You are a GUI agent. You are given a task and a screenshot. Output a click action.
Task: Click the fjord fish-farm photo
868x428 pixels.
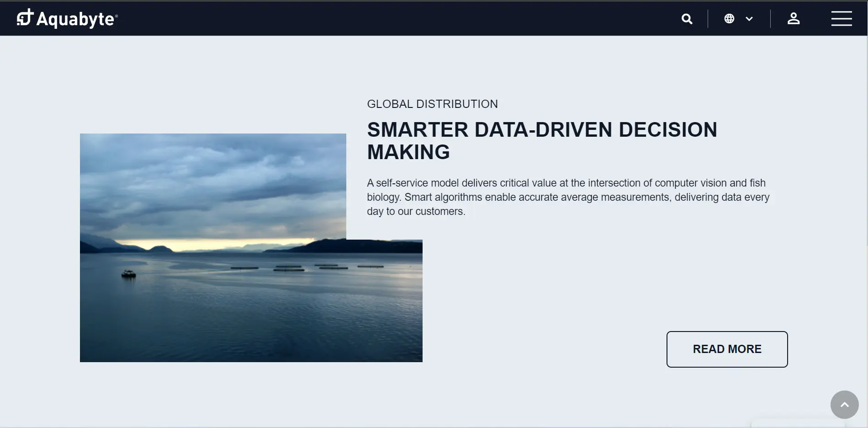pos(251,247)
